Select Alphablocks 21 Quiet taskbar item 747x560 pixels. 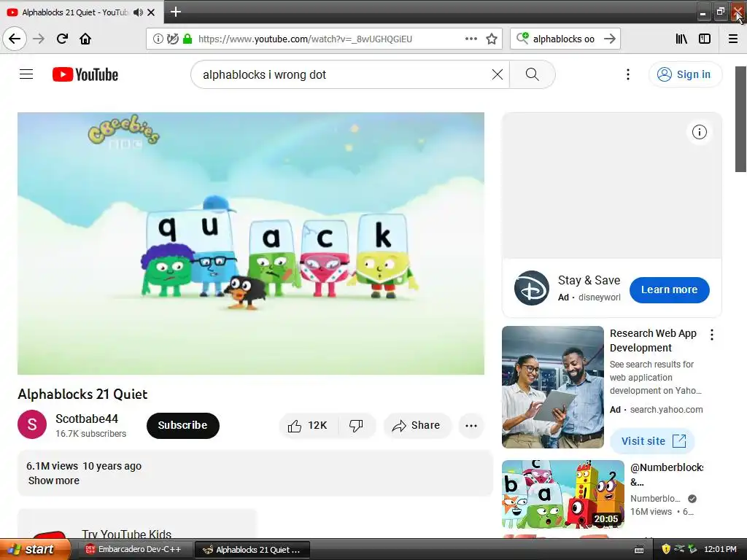click(x=252, y=550)
